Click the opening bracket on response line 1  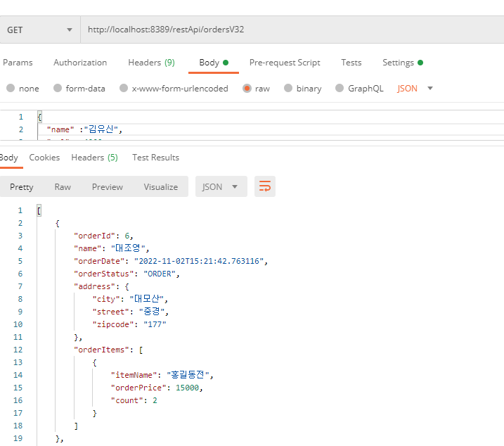pyautogui.click(x=39, y=210)
